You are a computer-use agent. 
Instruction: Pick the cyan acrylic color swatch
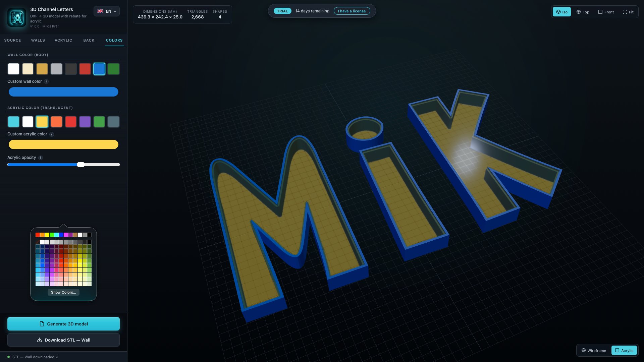tap(14, 122)
